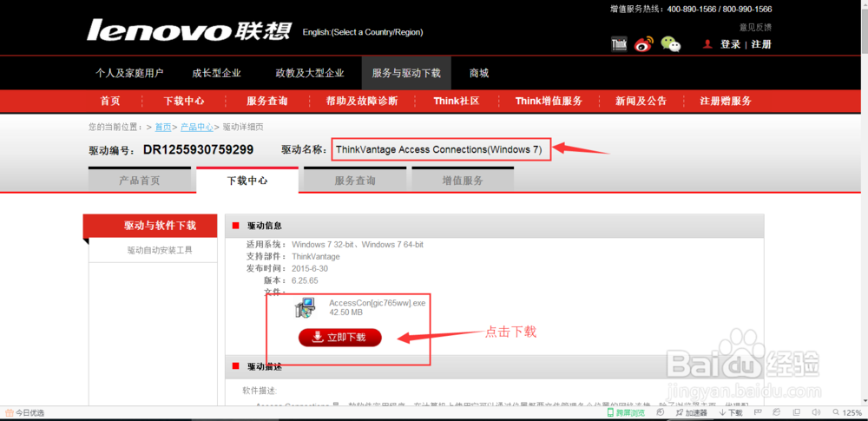This screenshot has height=421, width=868.
Task: Open 成长型企业 menu
Action: [x=216, y=73]
